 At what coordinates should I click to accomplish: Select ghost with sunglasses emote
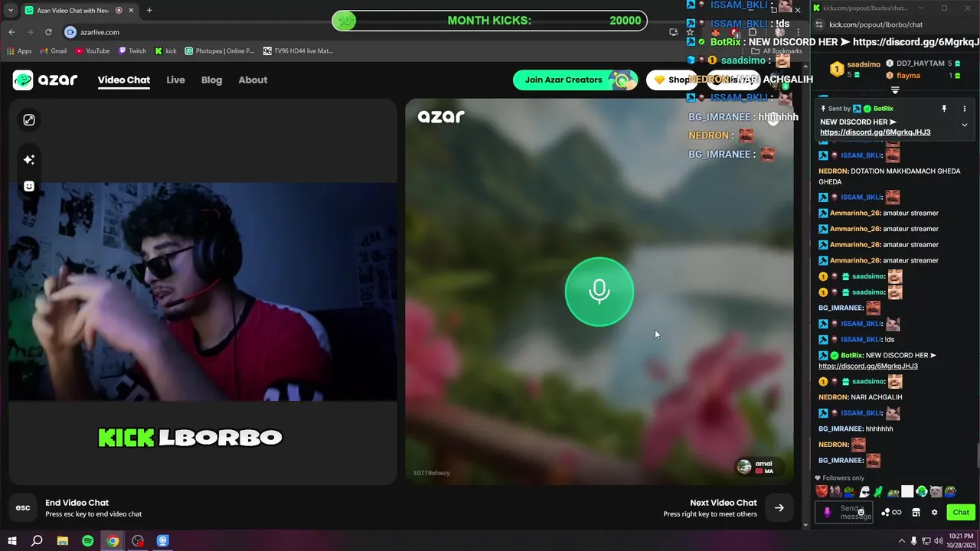[x=864, y=491]
